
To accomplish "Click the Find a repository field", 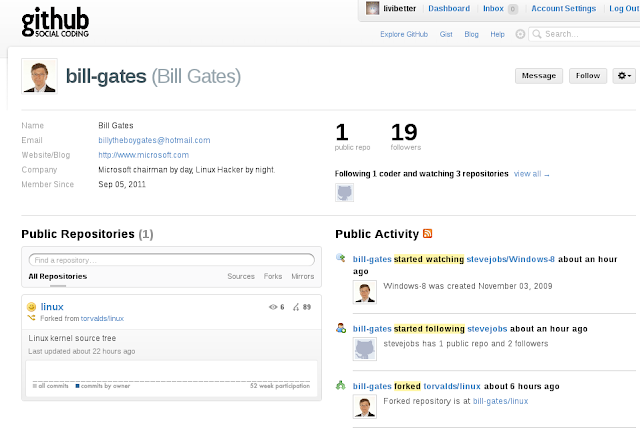I will pos(171,260).
